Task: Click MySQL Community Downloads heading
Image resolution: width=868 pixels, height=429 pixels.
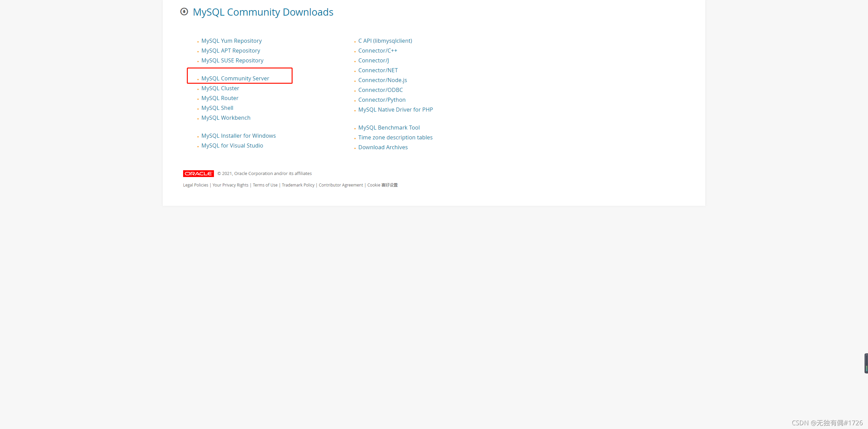Action: pyautogui.click(x=263, y=12)
